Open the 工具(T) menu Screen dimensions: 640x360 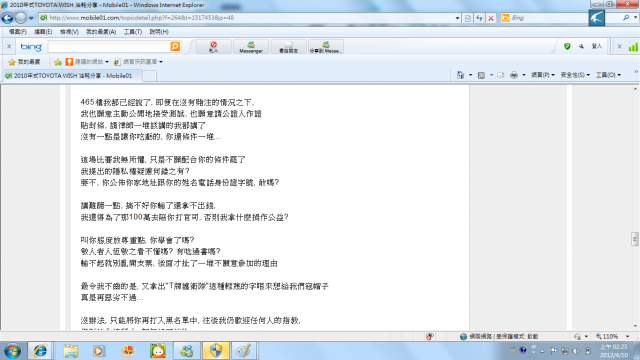pos(133,32)
